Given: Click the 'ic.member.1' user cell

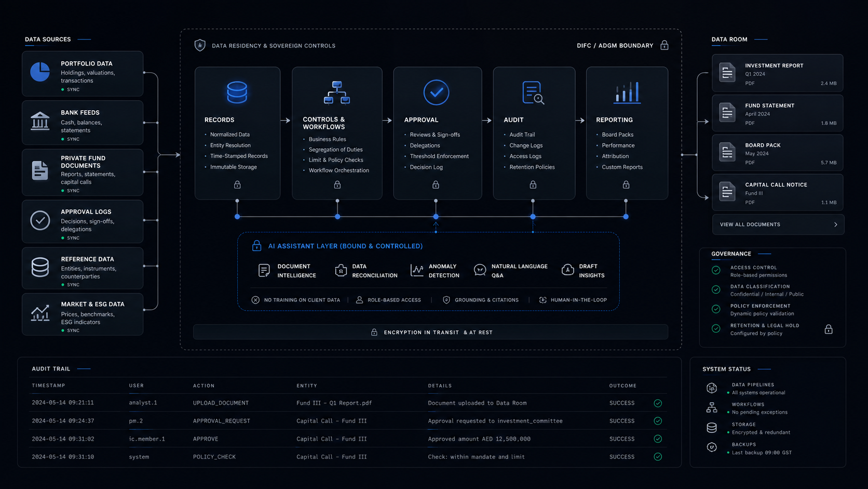Looking at the screenshot, I should pyautogui.click(x=147, y=439).
